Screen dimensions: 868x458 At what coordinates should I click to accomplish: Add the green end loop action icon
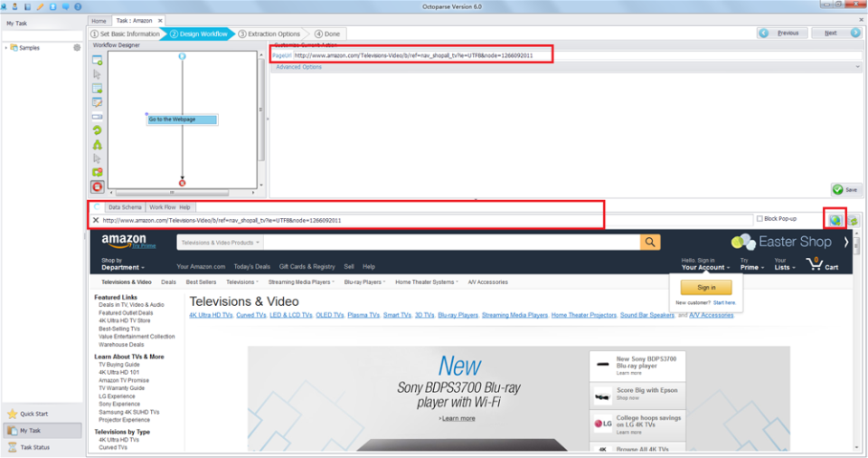click(x=98, y=173)
